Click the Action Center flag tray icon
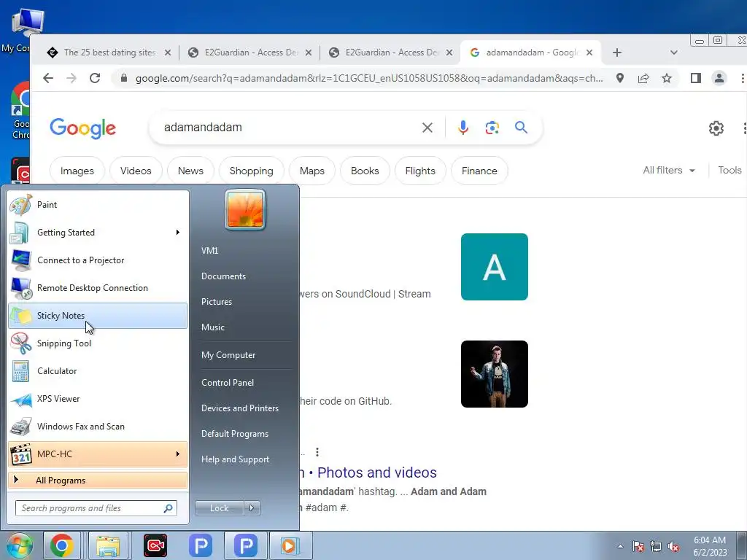 tap(638, 546)
